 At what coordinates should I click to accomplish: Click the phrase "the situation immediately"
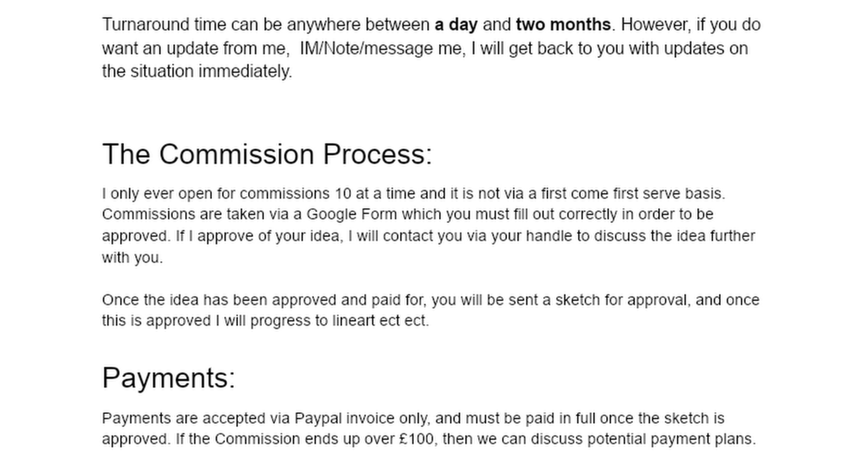[x=197, y=71]
